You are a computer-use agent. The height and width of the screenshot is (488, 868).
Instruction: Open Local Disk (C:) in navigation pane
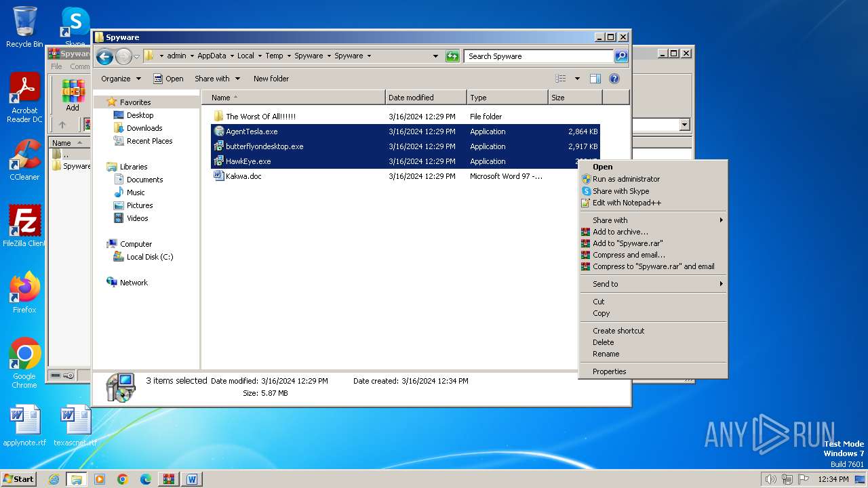(x=150, y=257)
